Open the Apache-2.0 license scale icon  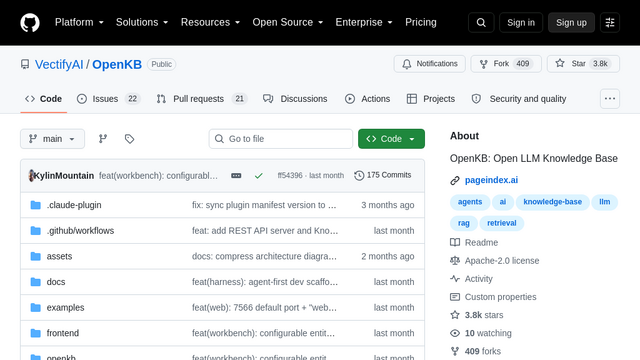pyautogui.click(x=455, y=260)
